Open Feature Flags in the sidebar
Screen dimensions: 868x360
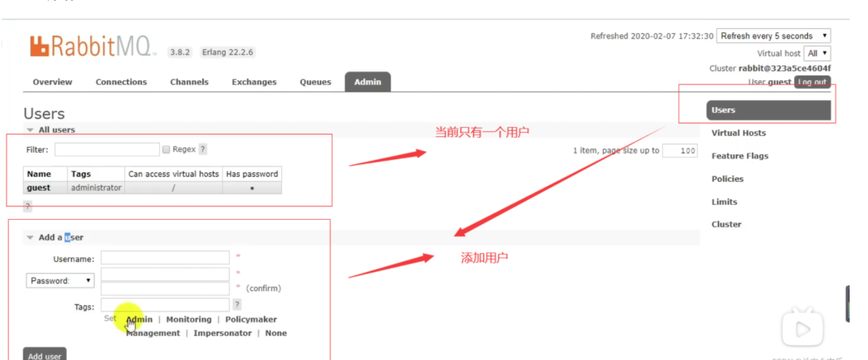[740, 156]
